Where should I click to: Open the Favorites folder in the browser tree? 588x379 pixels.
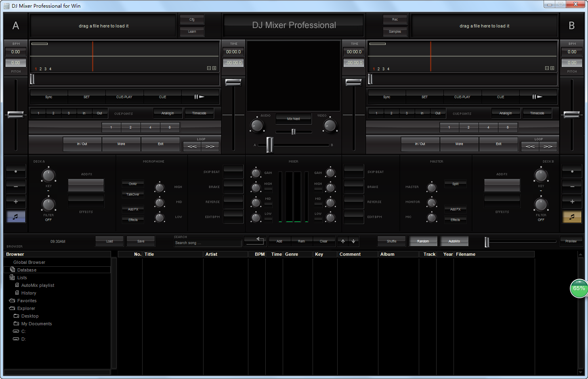tap(27, 301)
